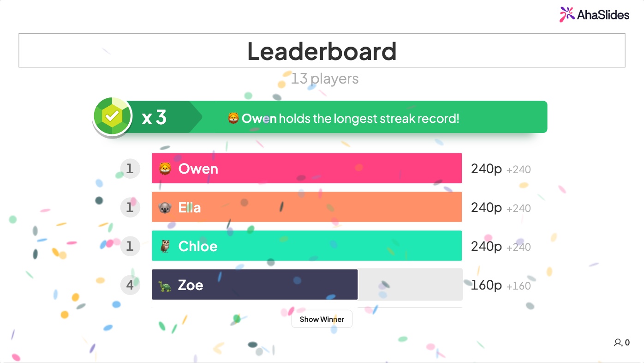The width and height of the screenshot is (644, 363).
Task: Click the AhaSlides logo icon
Action: [567, 15]
